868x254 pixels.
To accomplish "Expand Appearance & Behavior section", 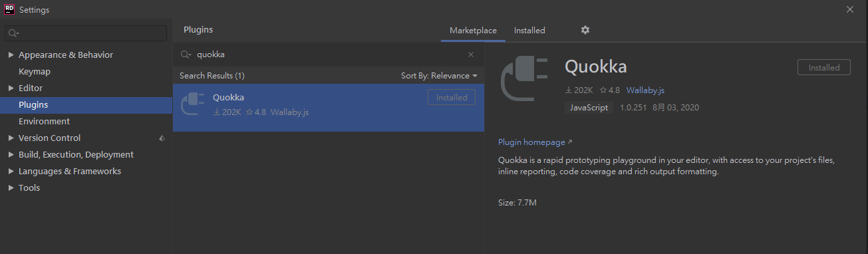I will (x=11, y=55).
